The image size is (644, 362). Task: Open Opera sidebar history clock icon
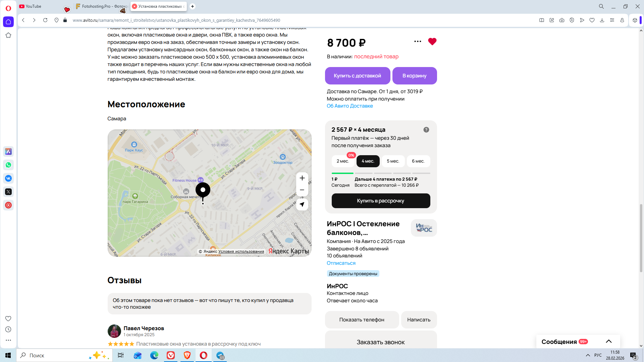tap(8, 329)
